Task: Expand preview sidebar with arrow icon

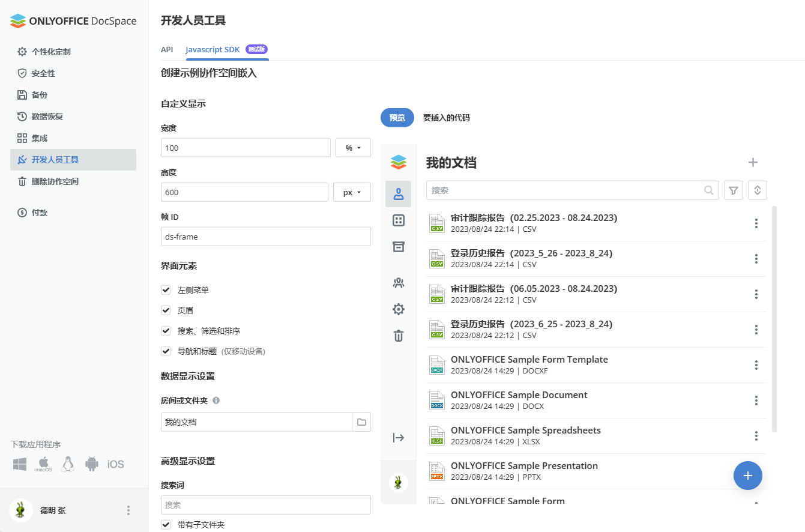Action: (398, 438)
